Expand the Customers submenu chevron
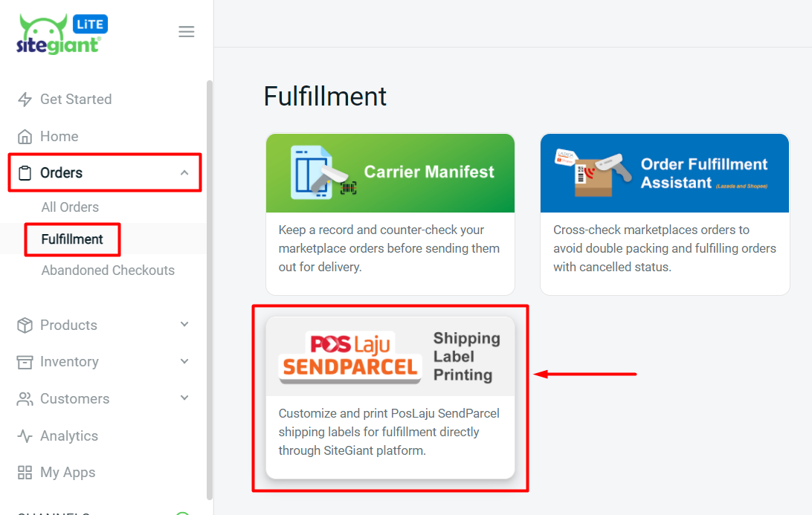This screenshot has width=812, height=515. pyautogui.click(x=184, y=398)
